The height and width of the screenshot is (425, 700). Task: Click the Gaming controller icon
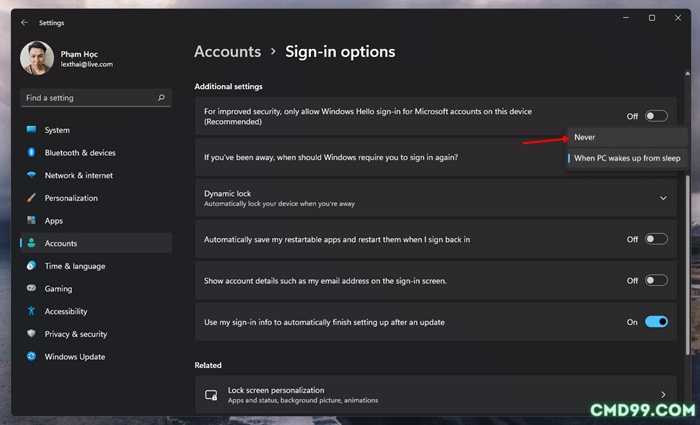[x=31, y=288]
